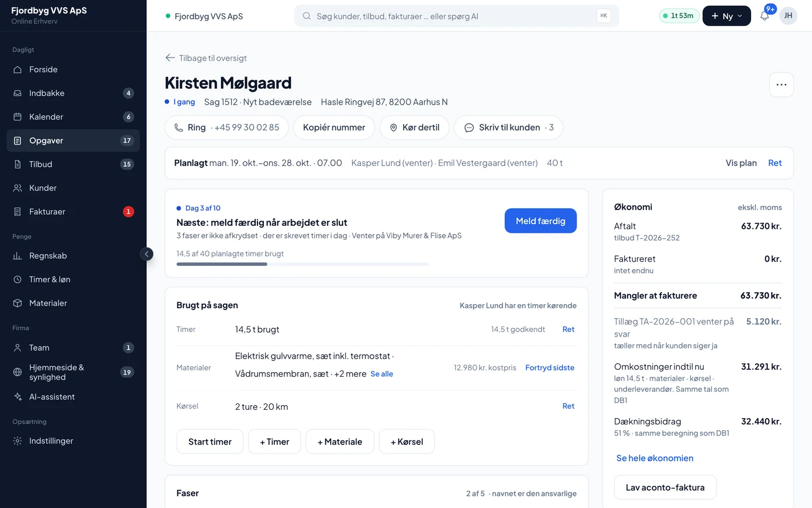Click the Materialer box icon
This screenshot has height=508, width=812.
(x=17, y=304)
